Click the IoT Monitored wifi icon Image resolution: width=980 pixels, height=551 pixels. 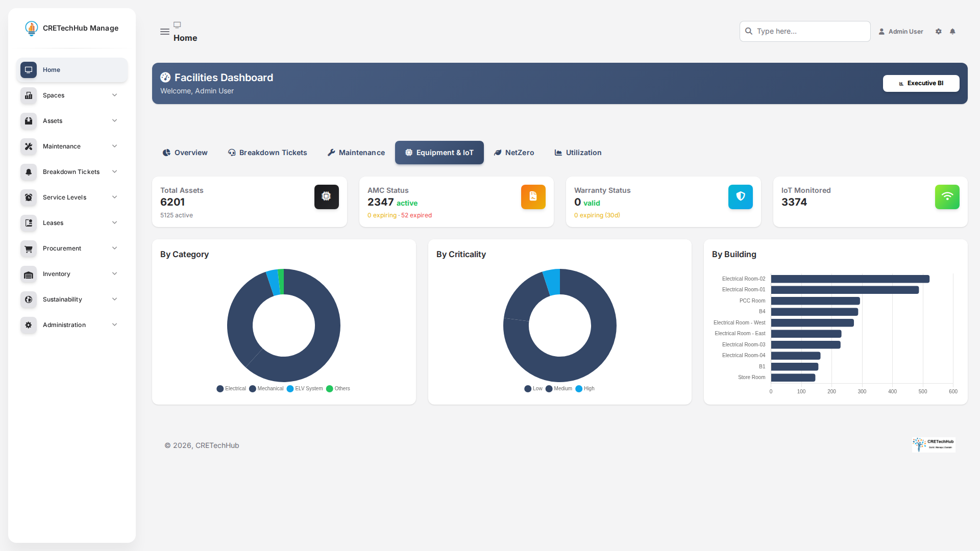(947, 197)
